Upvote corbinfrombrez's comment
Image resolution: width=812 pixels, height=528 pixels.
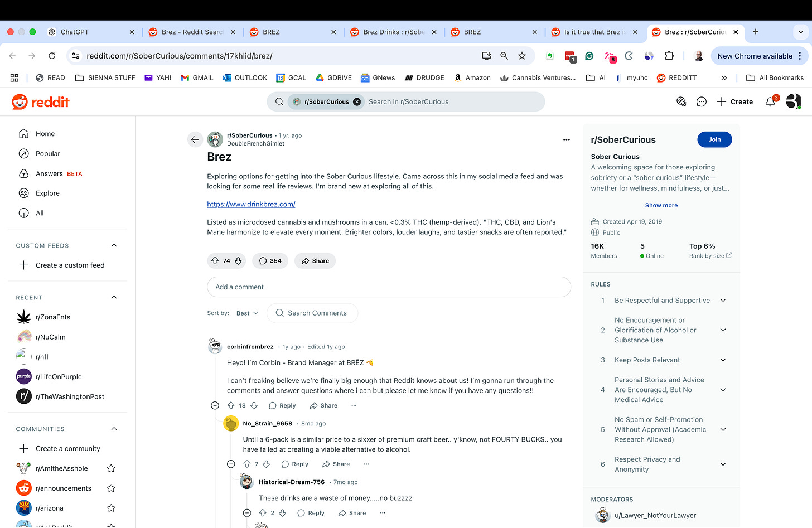231,405
